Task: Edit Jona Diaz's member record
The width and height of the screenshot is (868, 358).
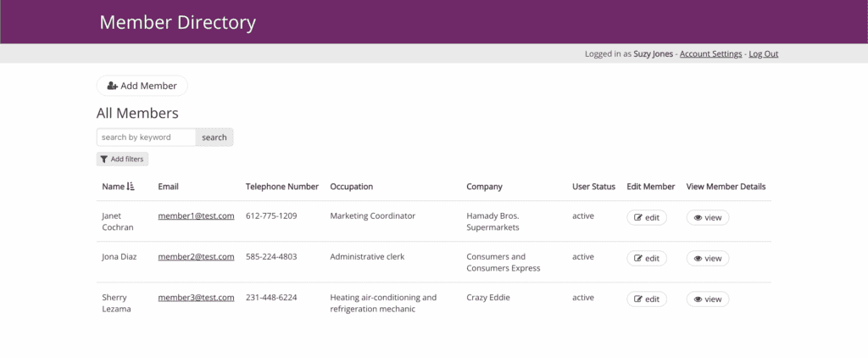Action: click(x=646, y=259)
